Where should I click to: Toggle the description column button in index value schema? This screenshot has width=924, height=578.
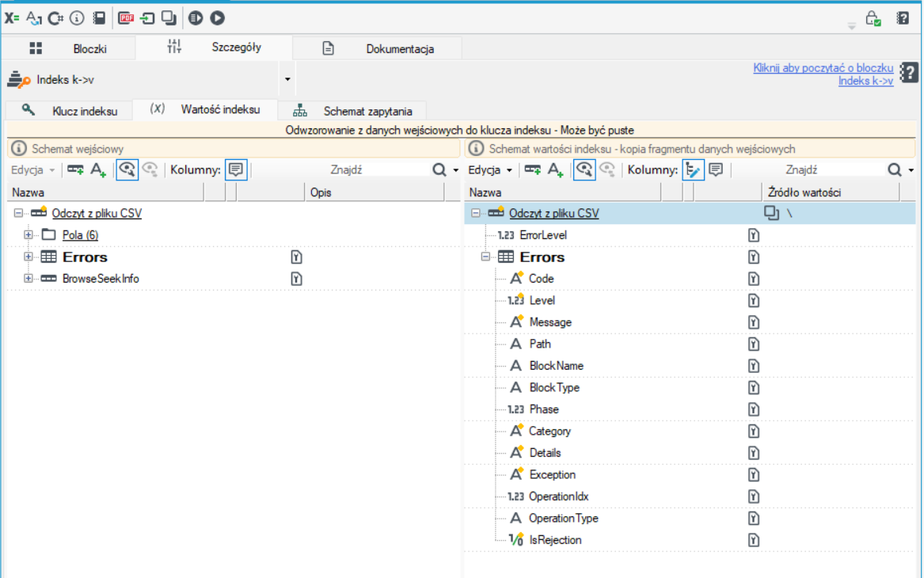[716, 169]
